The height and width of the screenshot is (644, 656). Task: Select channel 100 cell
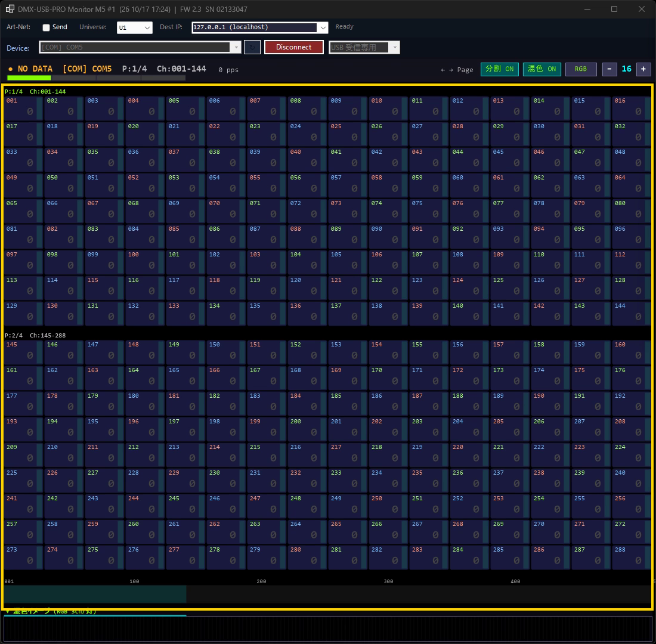(x=145, y=262)
